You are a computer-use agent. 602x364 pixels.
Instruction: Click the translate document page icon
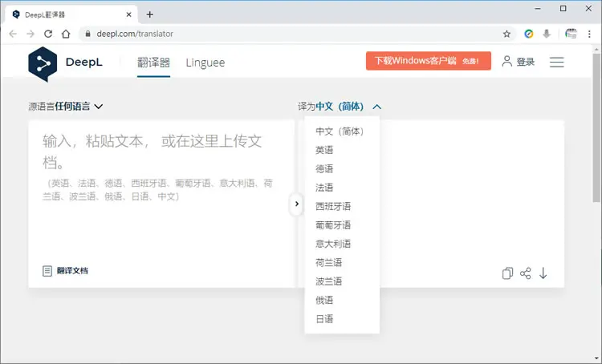(x=47, y=271)
